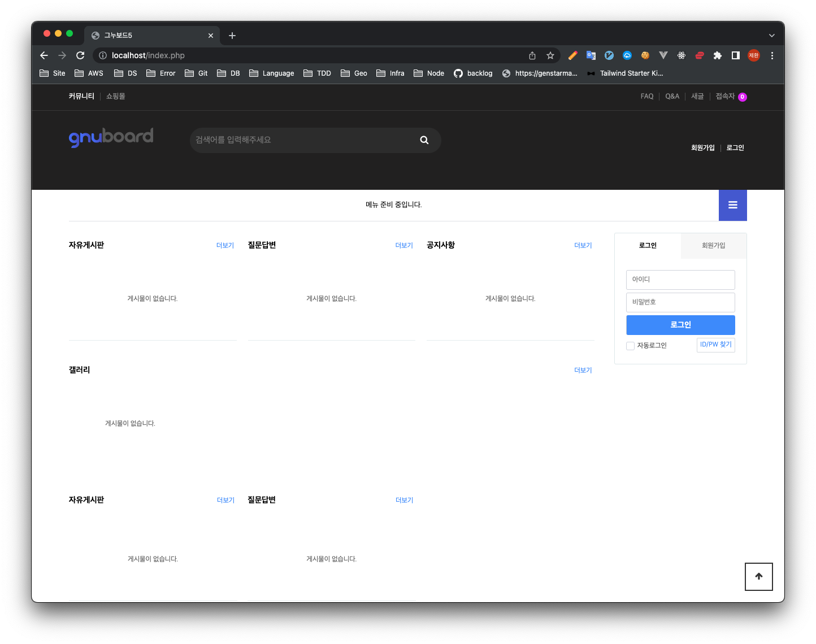The image size is (816, 644).
Task: Open the Q&A link
Action: (x=672, y=97)
